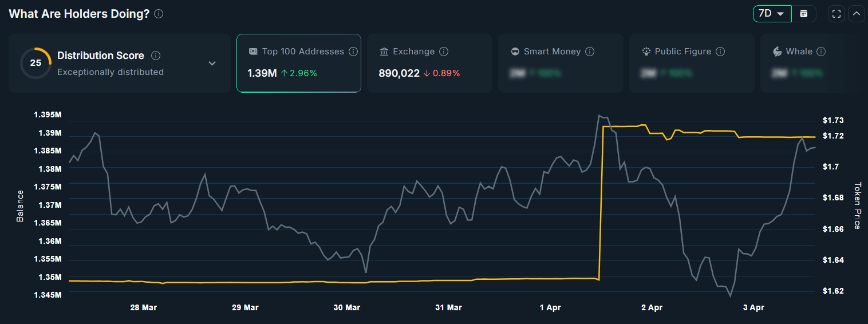Click the Whale info icon
Image resolution: width=868 pixels, height=324 pixels.
point(821,52)
